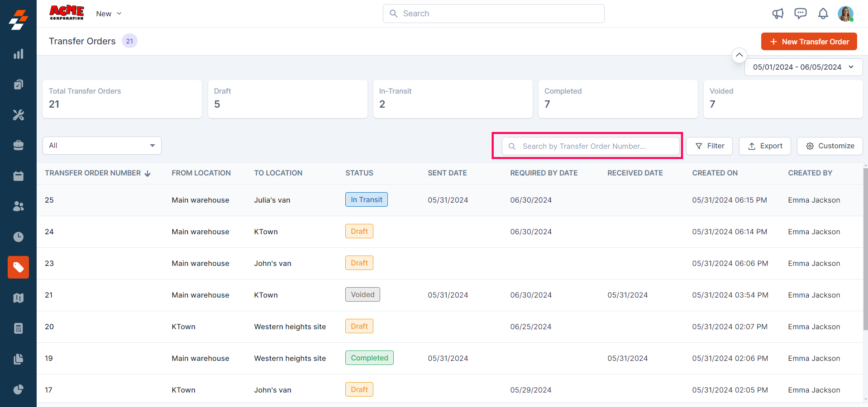
Task: Open the chat messages icon
Action: coord(800,14)
